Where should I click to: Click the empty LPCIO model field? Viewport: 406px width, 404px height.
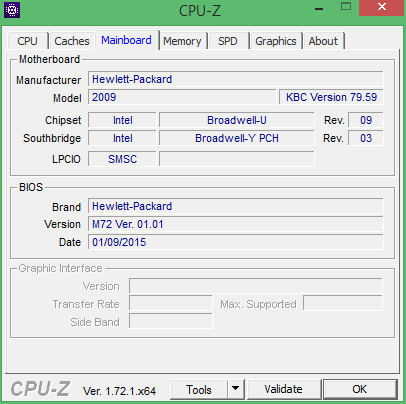(x=237, y=159)
